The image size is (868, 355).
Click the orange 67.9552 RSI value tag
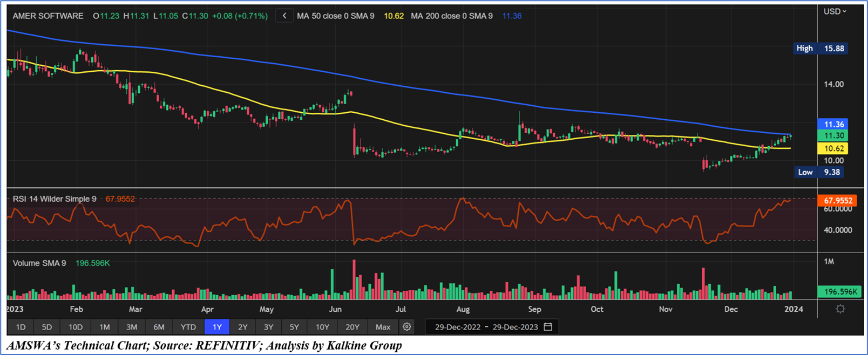pyautogui.click(x=838, y=201)
